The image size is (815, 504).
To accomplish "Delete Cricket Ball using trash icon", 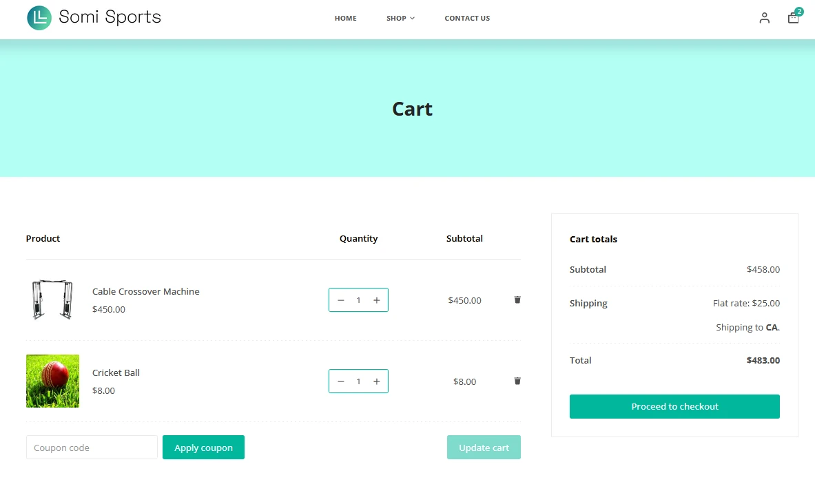I will tap(517, 381).
